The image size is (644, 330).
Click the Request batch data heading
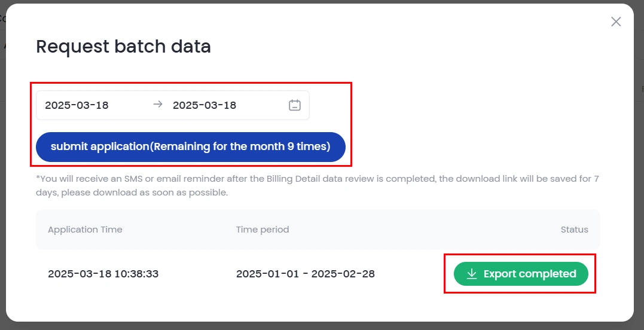click(123, 47)
